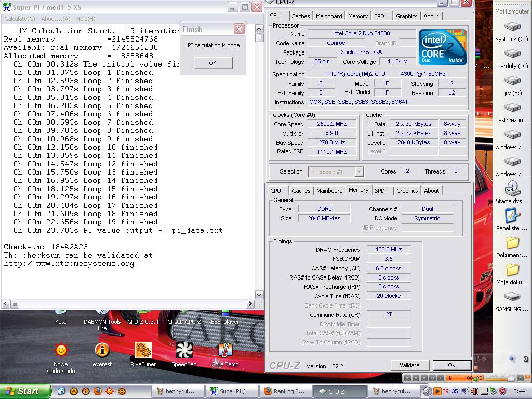This screenshot has width=532, height=399.
Task: Click the system clock showing 18:44
Action: pyautogui.click(x=518, y=391)
